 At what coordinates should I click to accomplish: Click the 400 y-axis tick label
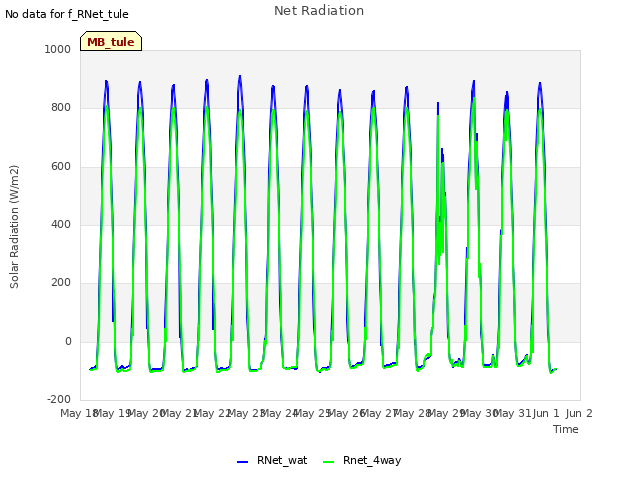(61, 224)
